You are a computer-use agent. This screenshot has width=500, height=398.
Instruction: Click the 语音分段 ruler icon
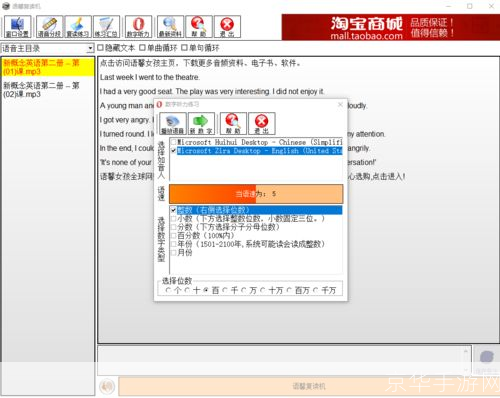pyautogui.click(x=49, y=27)
